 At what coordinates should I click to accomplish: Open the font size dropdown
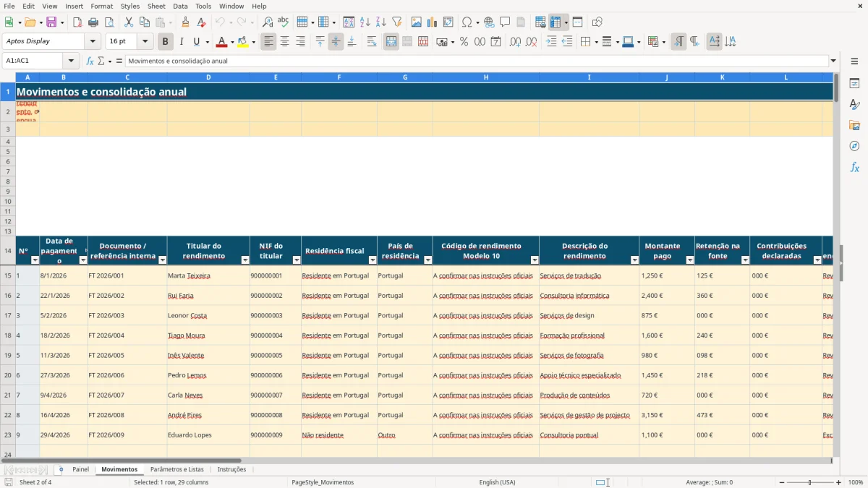pos(145,42)
